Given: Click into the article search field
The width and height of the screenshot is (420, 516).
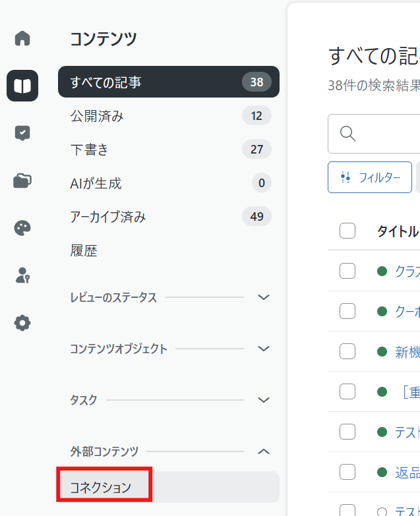Looking at the screenshot, I should tap(374, 134).
